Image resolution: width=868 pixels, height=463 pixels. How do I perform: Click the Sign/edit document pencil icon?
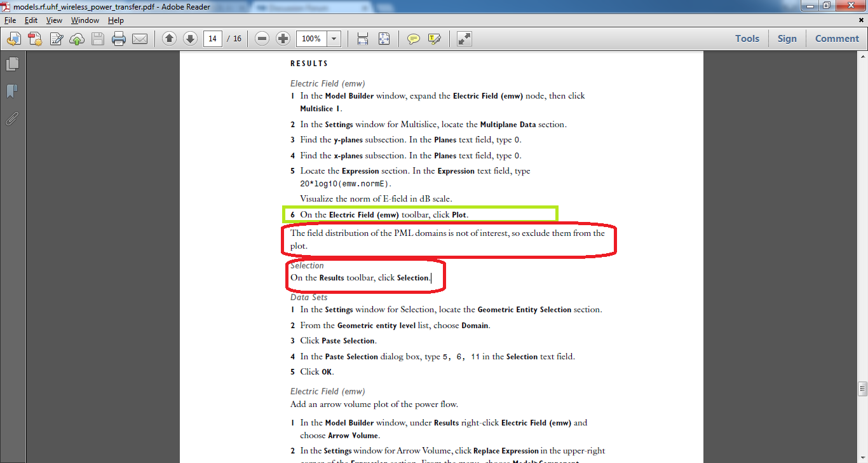(x=57, y=39)
